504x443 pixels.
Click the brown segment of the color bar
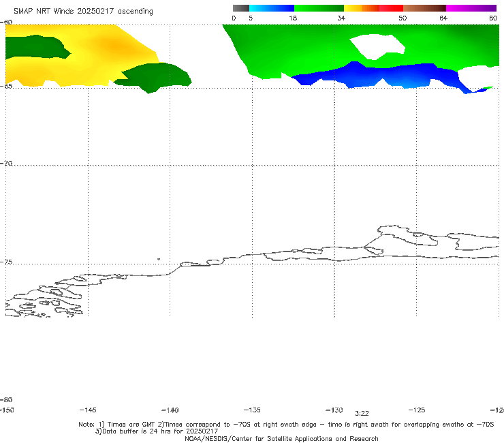tap(424, 8)
